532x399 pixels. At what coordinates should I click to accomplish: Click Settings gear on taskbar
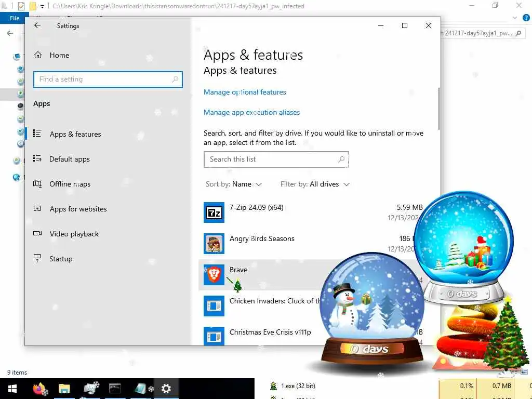(166, 389)
